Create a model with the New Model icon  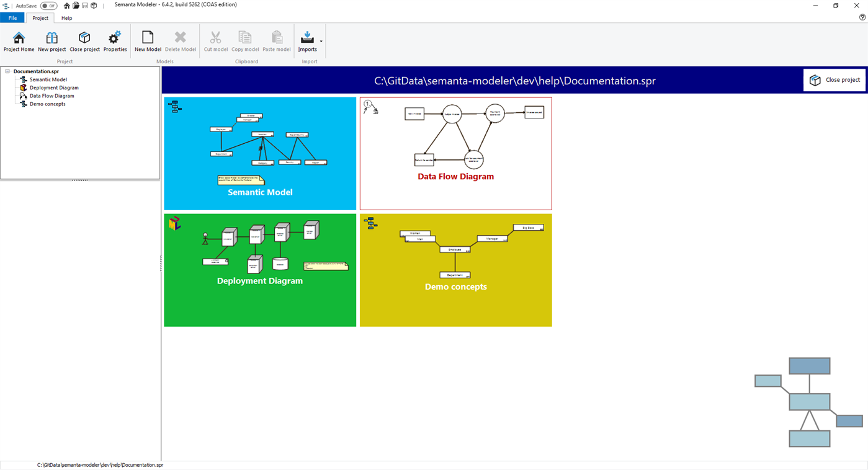[148, 41]
